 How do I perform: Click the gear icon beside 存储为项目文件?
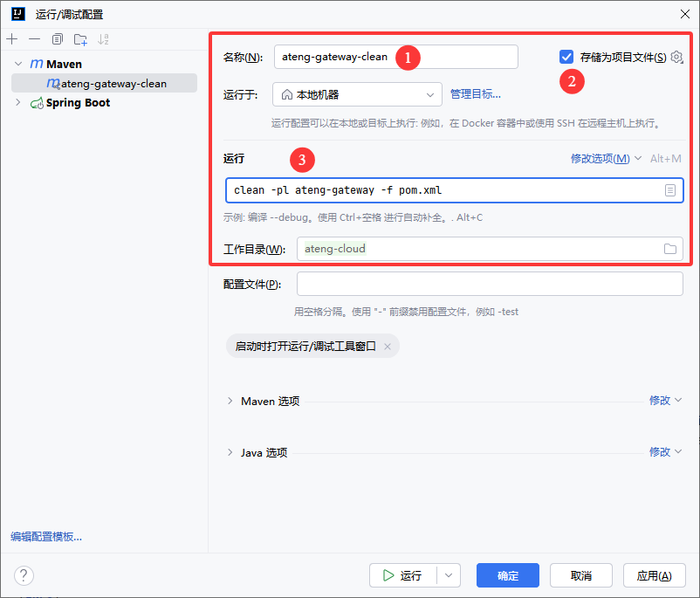(x=676, y=58)
